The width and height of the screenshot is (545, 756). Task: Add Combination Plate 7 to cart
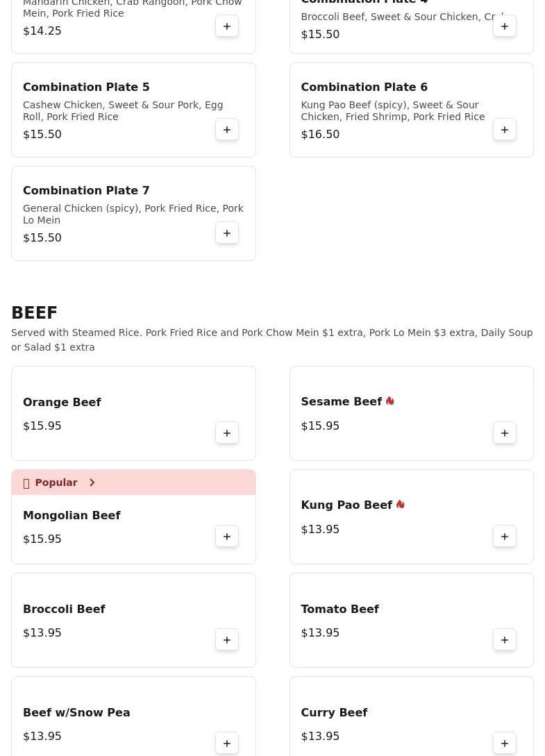227,233
